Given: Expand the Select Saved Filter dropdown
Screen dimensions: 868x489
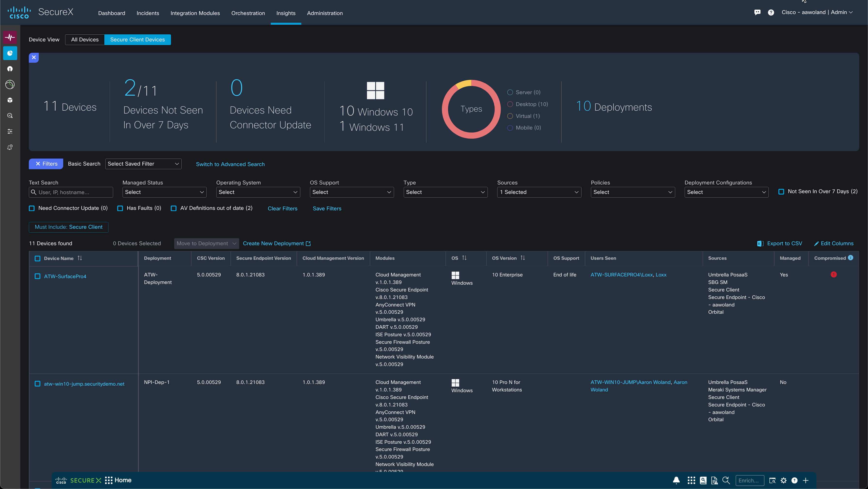Looking at the screenshot, I should pos(143,164).
